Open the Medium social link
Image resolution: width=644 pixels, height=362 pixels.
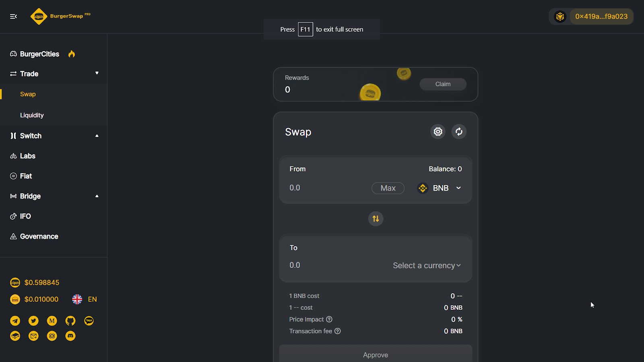pos(52,321)
